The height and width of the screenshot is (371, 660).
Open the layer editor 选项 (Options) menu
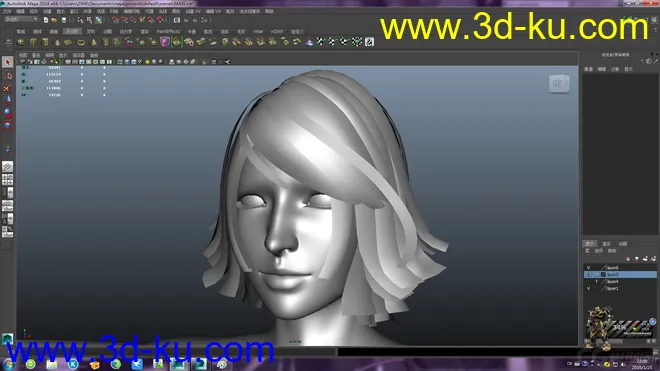[x=599, y=251]
